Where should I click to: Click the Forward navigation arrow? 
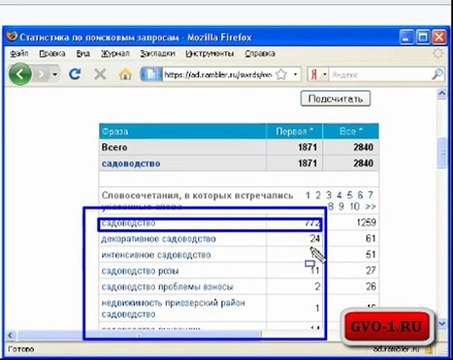tap(41, 74)
